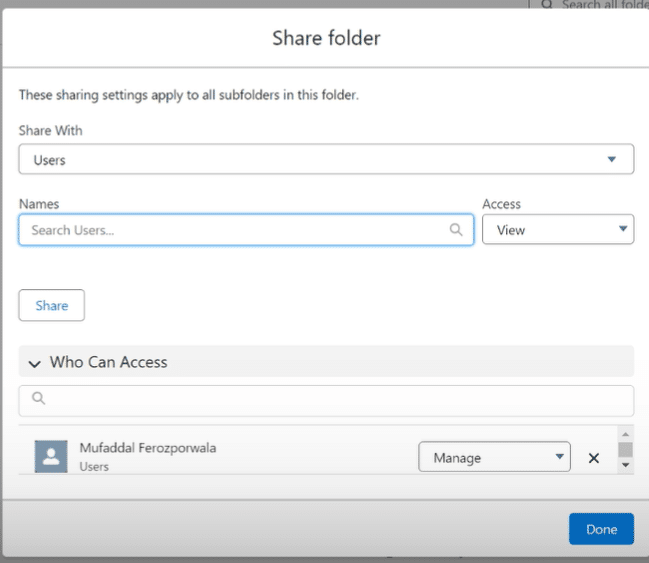This screenshot has width=649, height=563.
Task: Open the Access level View dropdown
Action: pos(557,230)
